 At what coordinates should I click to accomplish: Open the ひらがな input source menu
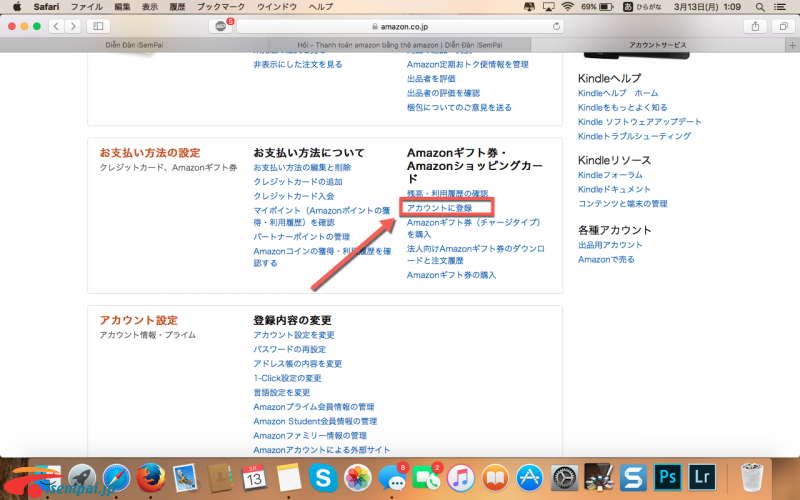click(642, 7)
